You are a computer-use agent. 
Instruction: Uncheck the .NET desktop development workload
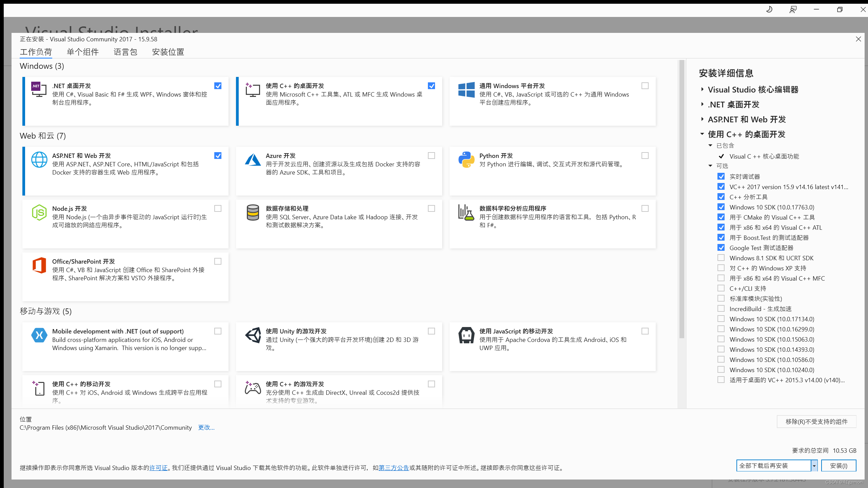218,86
